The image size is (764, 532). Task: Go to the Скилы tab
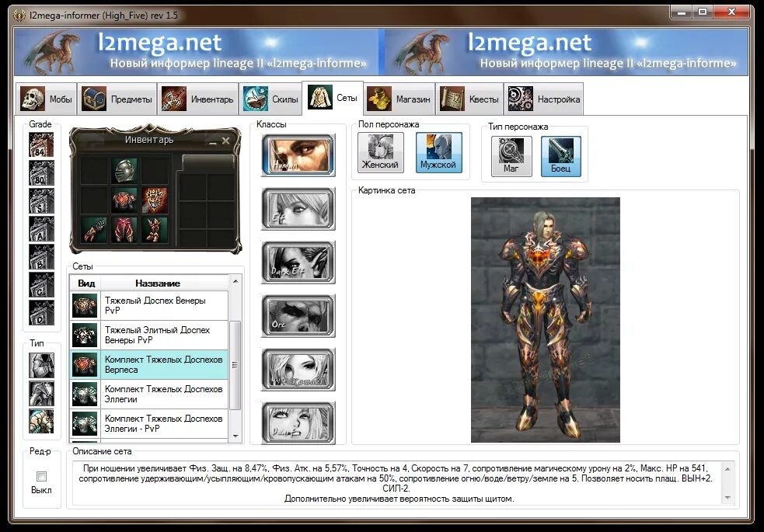click(270, 99)
